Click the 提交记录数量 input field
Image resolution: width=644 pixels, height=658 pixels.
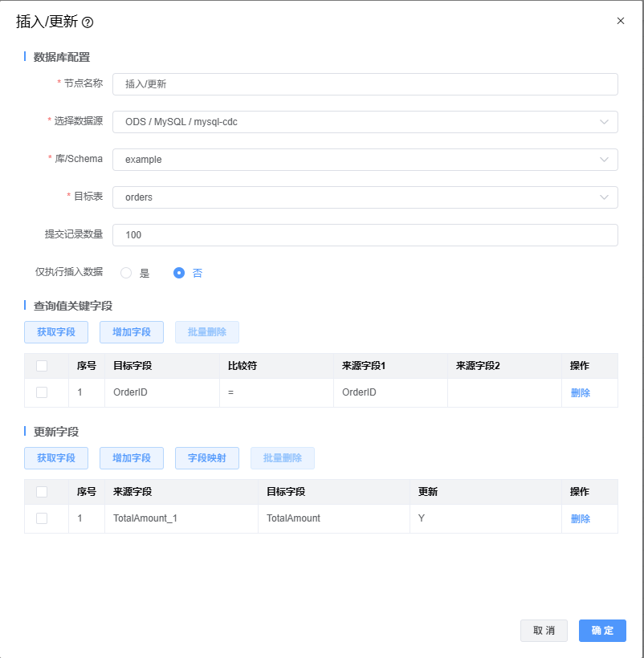coord(365,235)
